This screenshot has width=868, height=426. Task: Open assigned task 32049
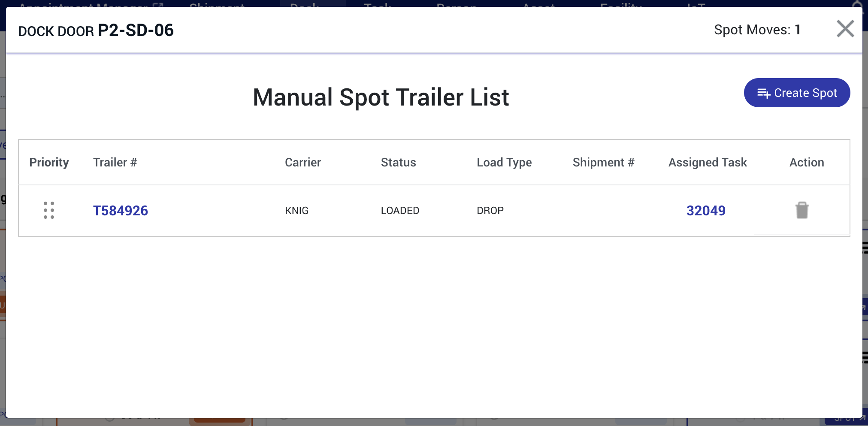point(706,211)
